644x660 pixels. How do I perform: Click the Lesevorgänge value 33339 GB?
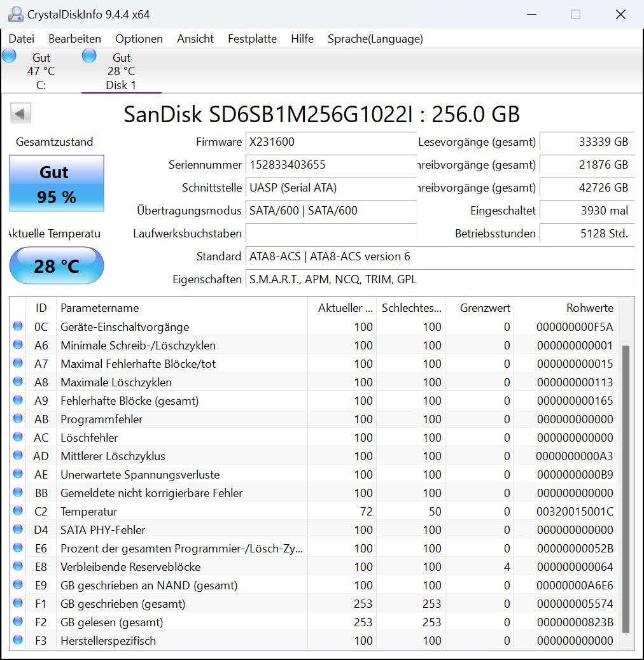tap(587, 142)
